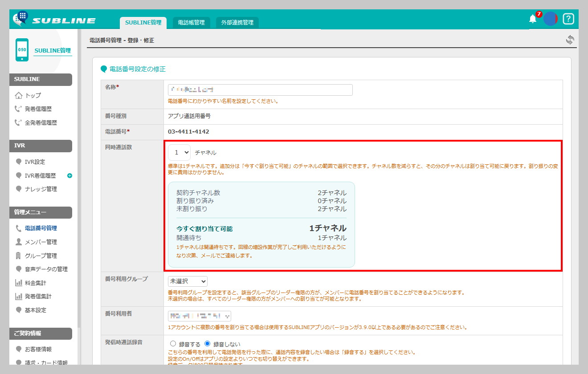The width and height of the screenshot is (588, 374).
Task: Open the notifications bell
Action: click(x=533, y=19)
